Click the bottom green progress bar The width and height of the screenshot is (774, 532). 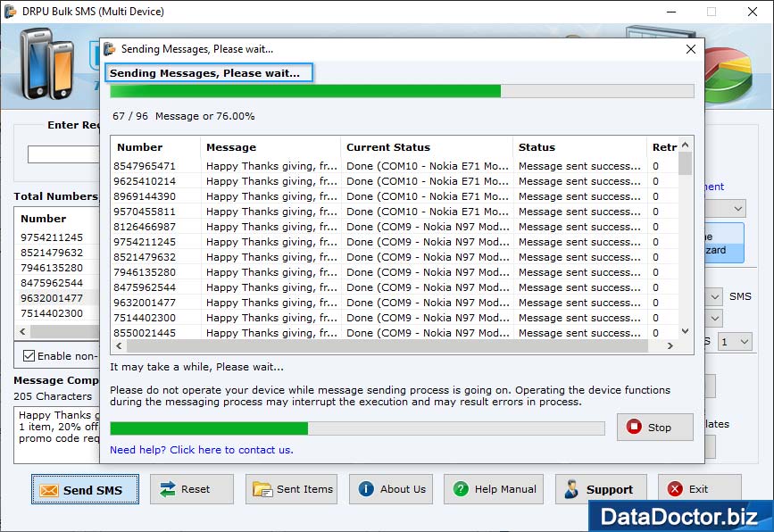tap(357, 428)
